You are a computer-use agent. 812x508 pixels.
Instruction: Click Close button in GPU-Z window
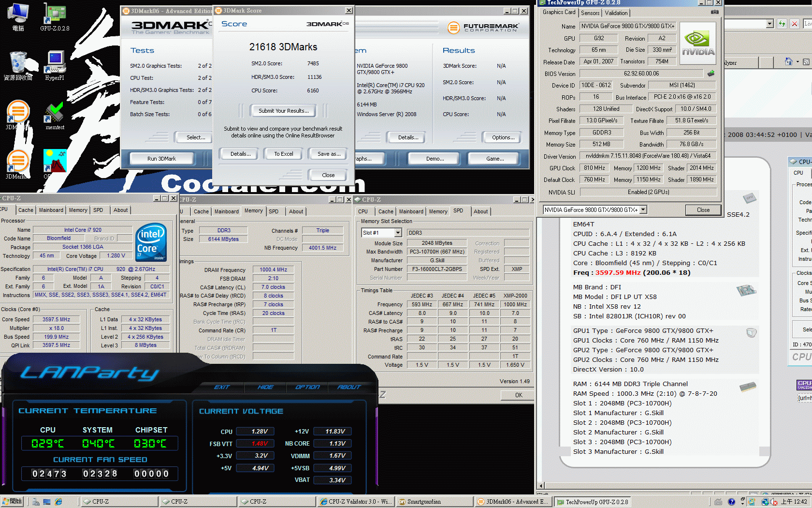click(703, 210)
